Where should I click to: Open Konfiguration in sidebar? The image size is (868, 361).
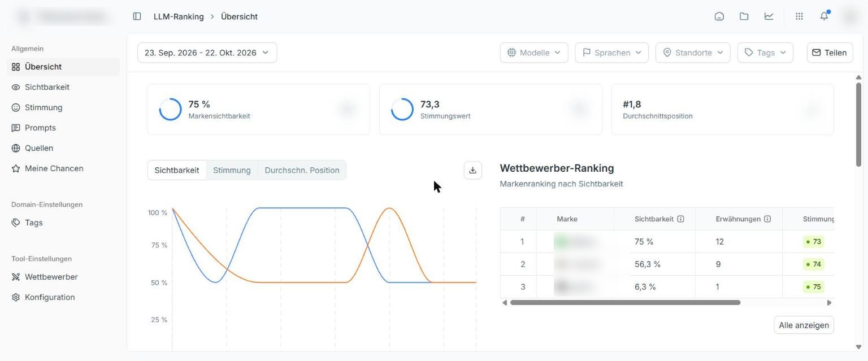63,297
